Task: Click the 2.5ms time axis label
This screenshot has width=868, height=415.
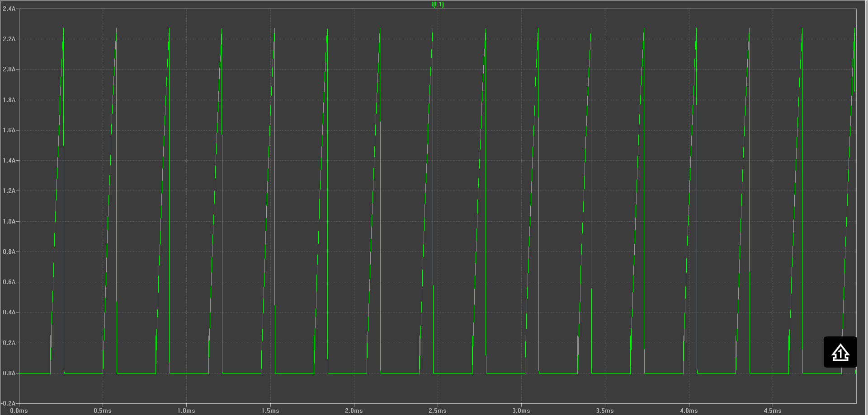Action: 438,410
